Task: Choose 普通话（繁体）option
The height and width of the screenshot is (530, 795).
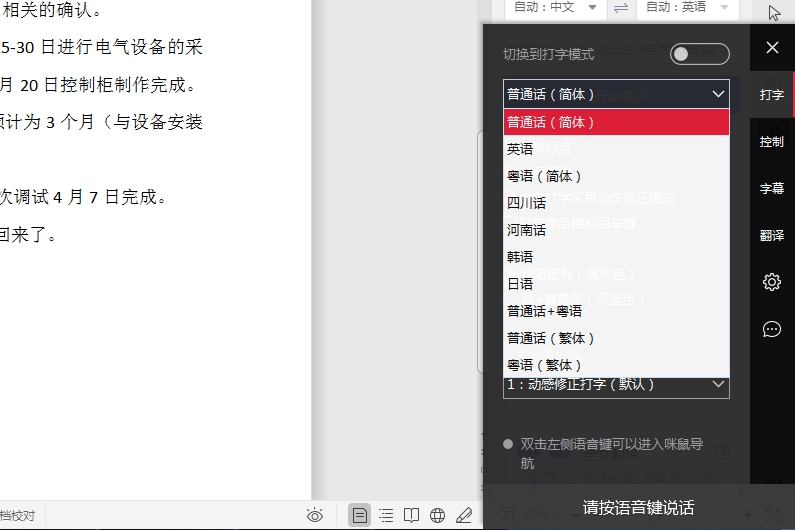Action: coord(616,338)
